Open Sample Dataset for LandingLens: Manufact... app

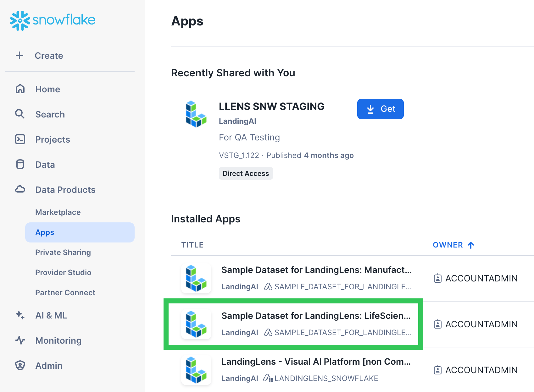point(316,270)
